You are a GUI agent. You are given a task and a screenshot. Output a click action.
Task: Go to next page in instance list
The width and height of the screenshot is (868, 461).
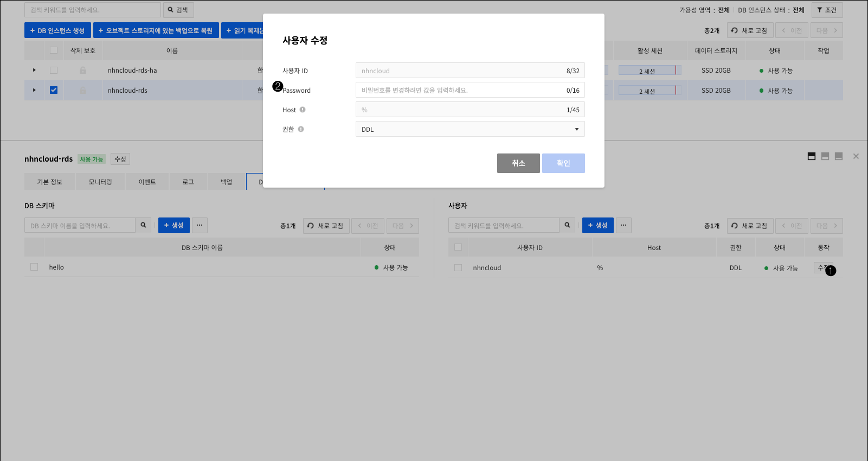coord(827,30)
